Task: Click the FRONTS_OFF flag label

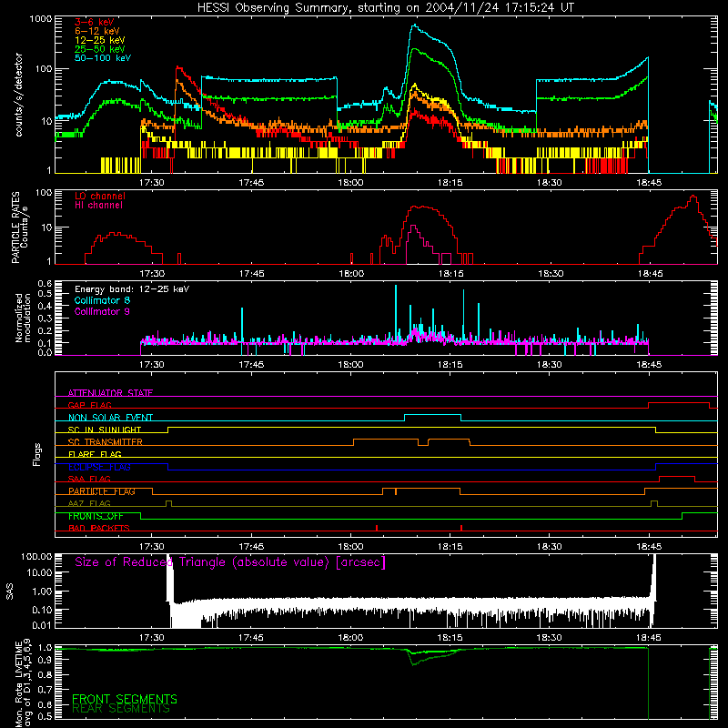Action: pos(96,516)
